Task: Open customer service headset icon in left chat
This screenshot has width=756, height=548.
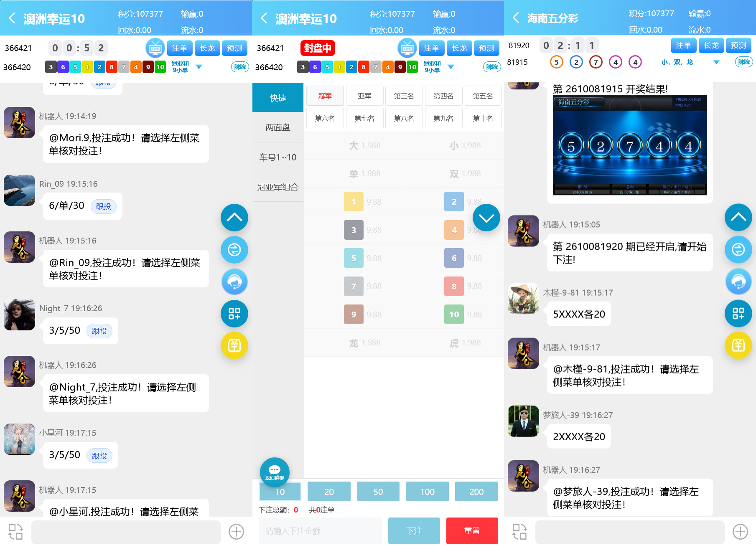Action: [x=234, y=282]
